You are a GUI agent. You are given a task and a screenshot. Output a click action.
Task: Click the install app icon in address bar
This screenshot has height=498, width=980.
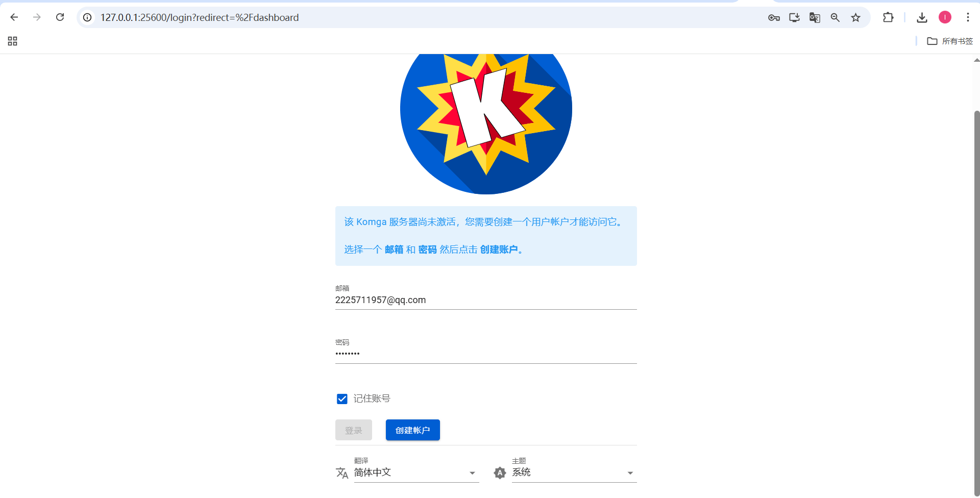pos(794,17)
